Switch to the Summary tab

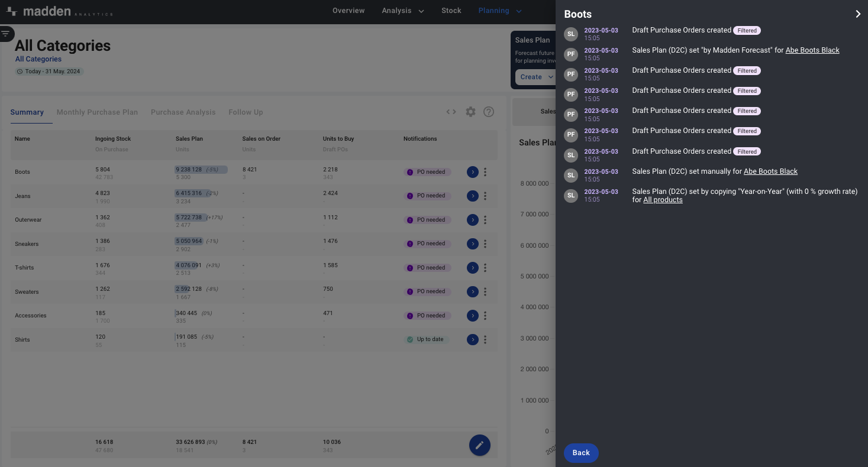pyautogui.click(x=27, y=112)
